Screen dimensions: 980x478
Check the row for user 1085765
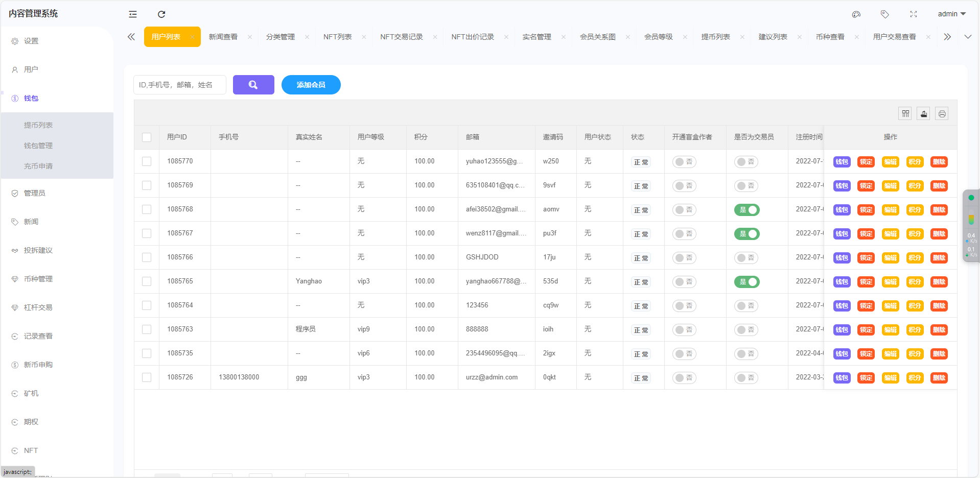pos(147,281)
